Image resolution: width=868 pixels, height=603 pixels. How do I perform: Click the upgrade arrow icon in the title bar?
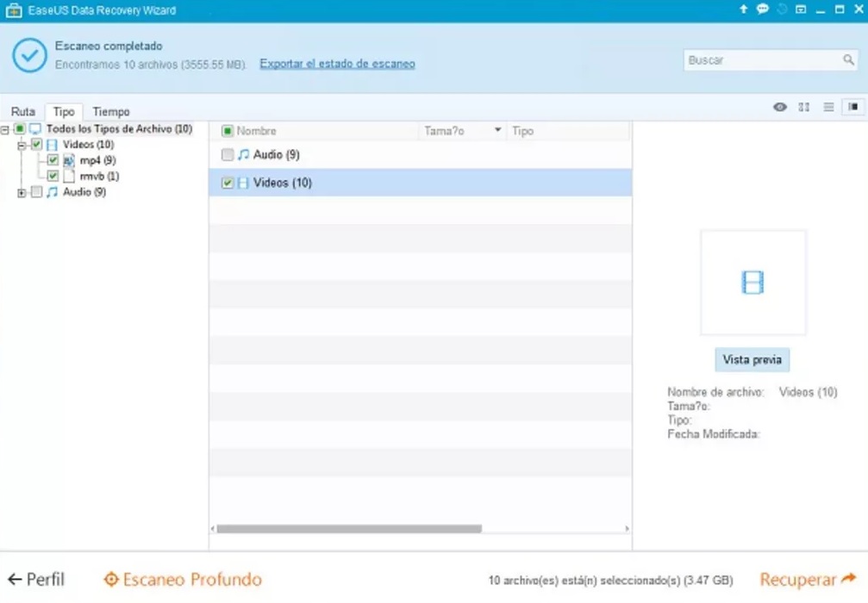click(x=744, y=9)
